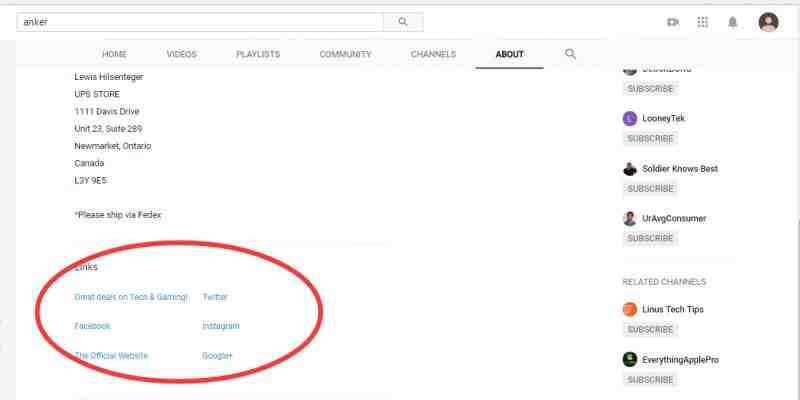800x400 pixels.
Task: Open the account profile avatar
Action: (768, 22)
